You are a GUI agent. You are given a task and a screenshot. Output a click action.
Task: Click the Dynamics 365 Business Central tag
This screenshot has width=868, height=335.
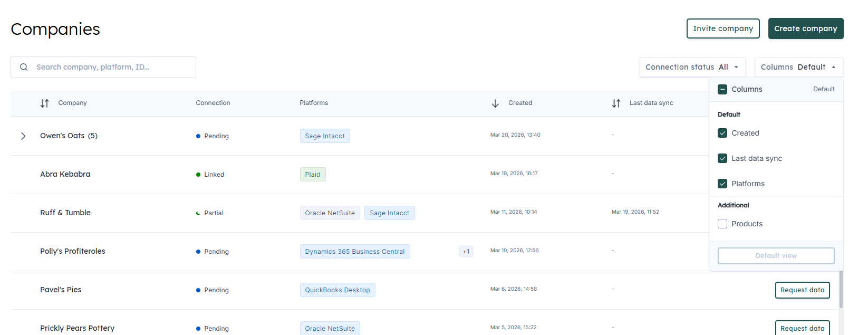pyautogui.click(x=355, y=252)
